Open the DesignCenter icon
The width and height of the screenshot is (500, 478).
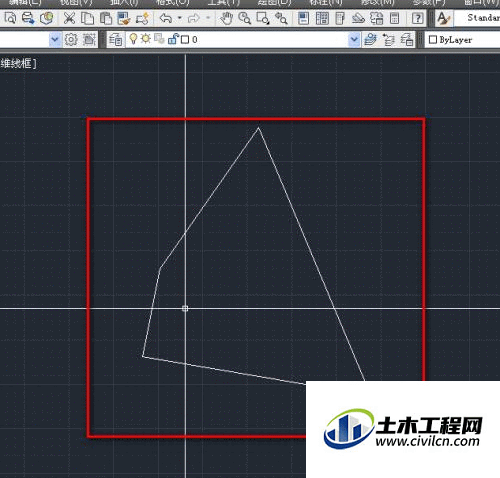click(x=322, y=18)
